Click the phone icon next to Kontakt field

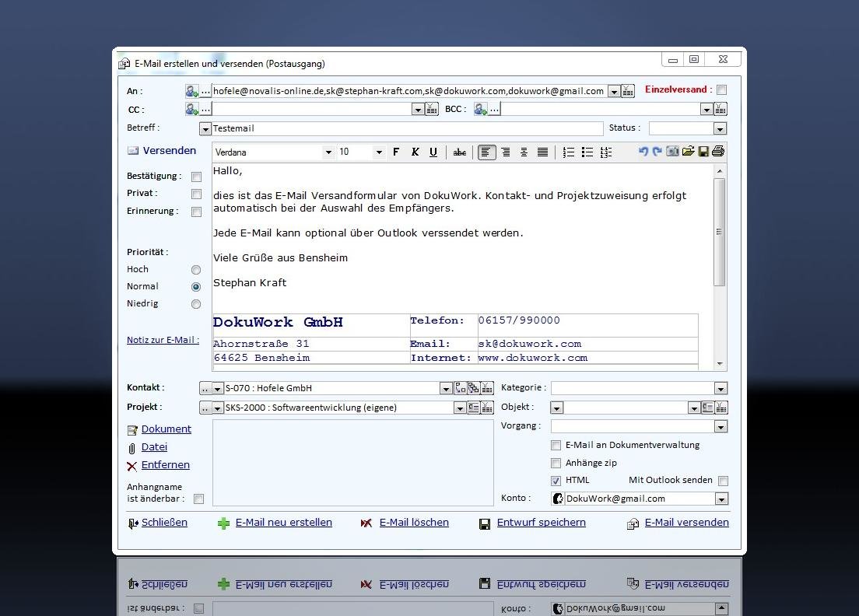pyautogui.click(x=460, y=388)
